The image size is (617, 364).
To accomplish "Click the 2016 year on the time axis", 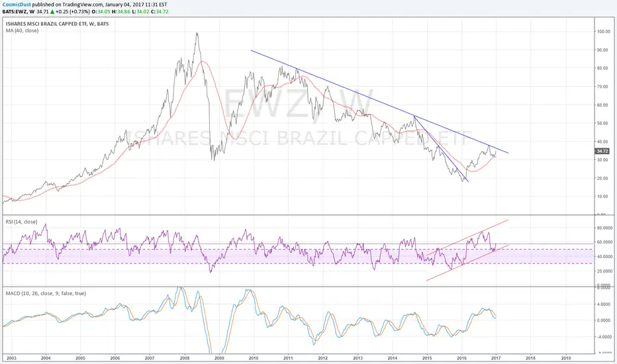I will pyautogui.click(x=461, y=358).
